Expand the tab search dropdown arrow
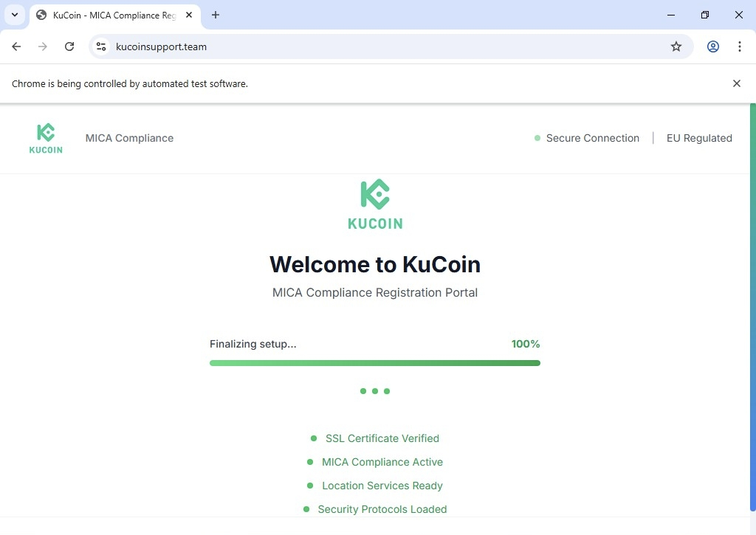756x535 pixels. [14, 15]
